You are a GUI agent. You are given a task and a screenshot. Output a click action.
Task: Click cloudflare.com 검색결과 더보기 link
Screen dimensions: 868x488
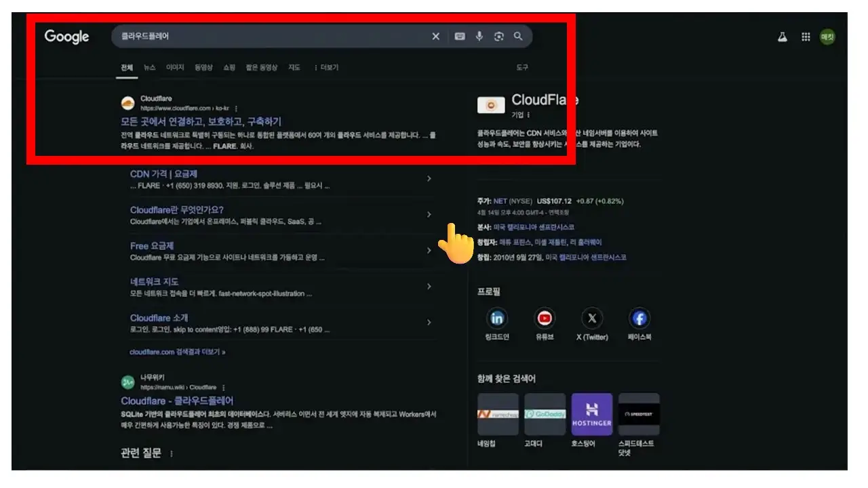[x=178, y=352]
